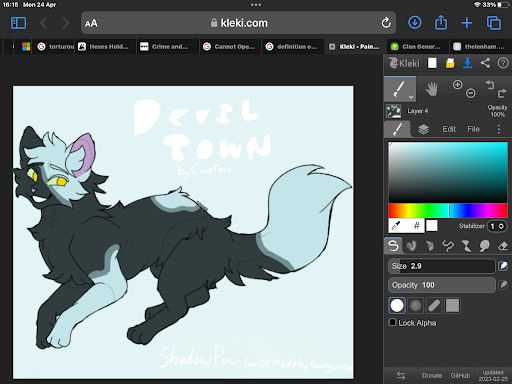This screenshot has width=512, height=384.
Task: Choose the chemy brush type
Action: click(466, 246)
